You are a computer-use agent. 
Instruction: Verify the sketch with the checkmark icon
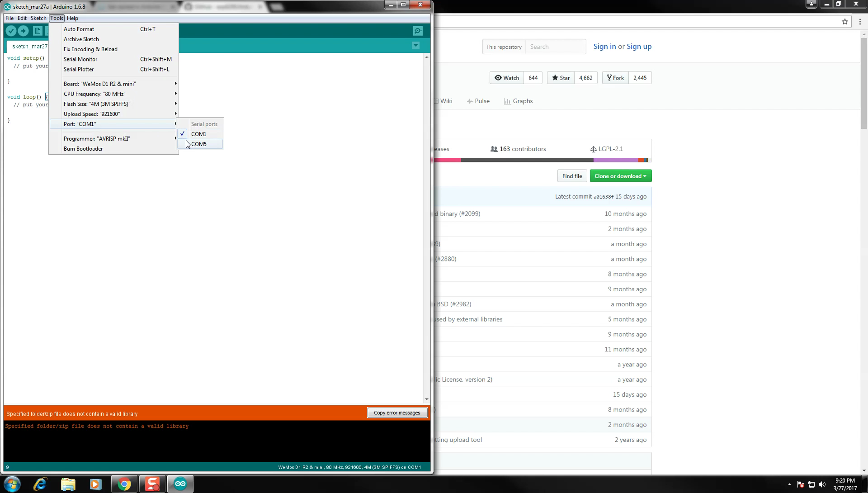tap(11, 31)
